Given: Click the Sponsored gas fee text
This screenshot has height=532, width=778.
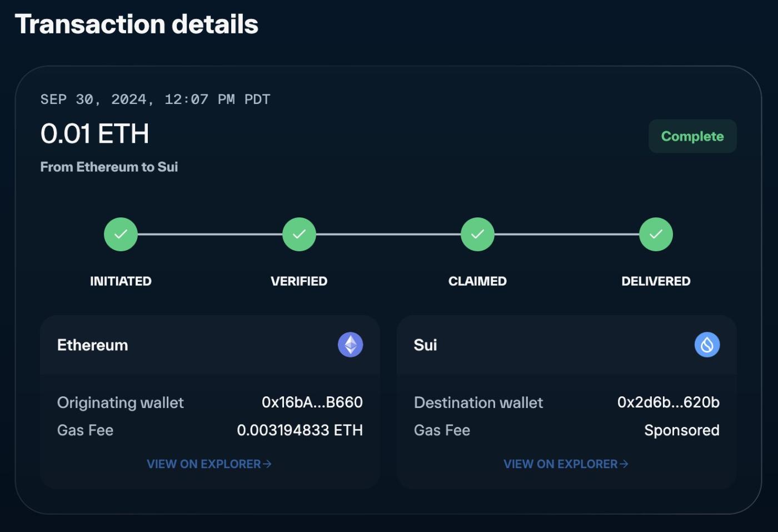Looking at the screenshot, I should point(681,430).
